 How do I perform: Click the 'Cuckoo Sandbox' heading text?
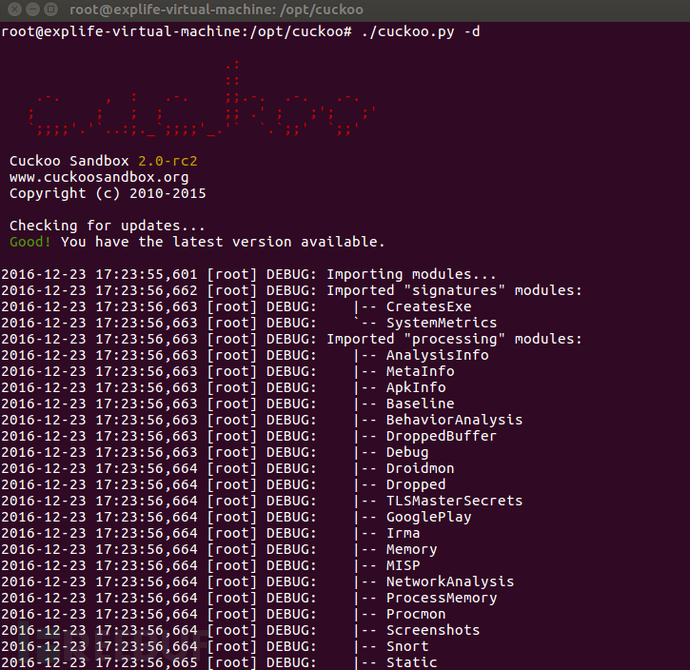tap(69, 161)
